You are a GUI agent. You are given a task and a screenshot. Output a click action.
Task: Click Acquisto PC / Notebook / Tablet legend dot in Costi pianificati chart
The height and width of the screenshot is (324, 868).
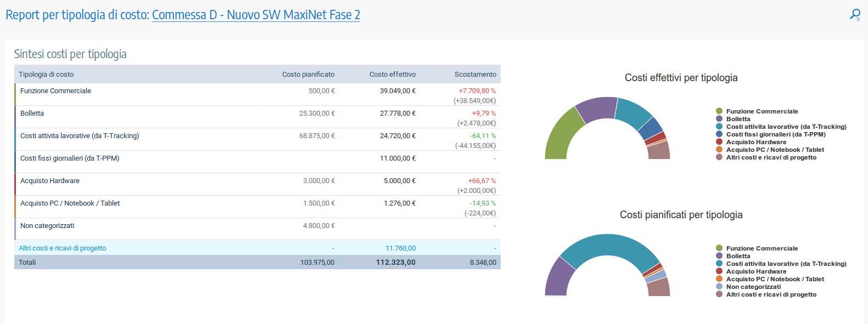tap(719, 279)
